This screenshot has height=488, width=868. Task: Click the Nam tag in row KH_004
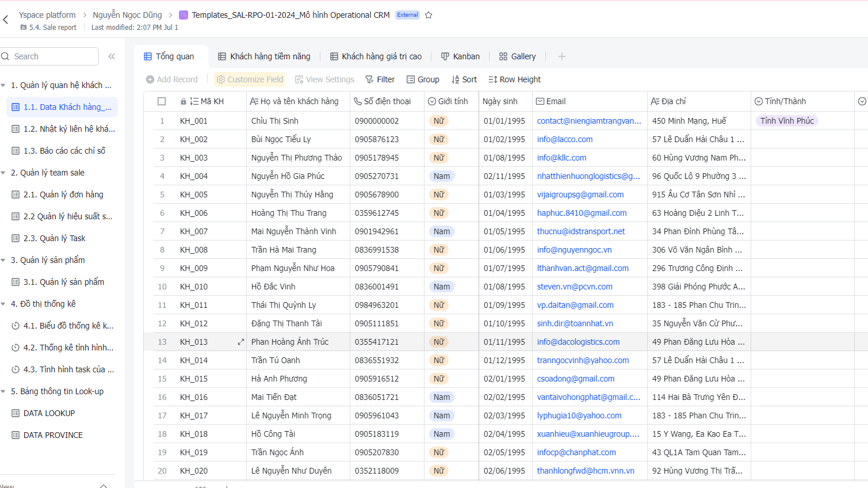point(442,176)
